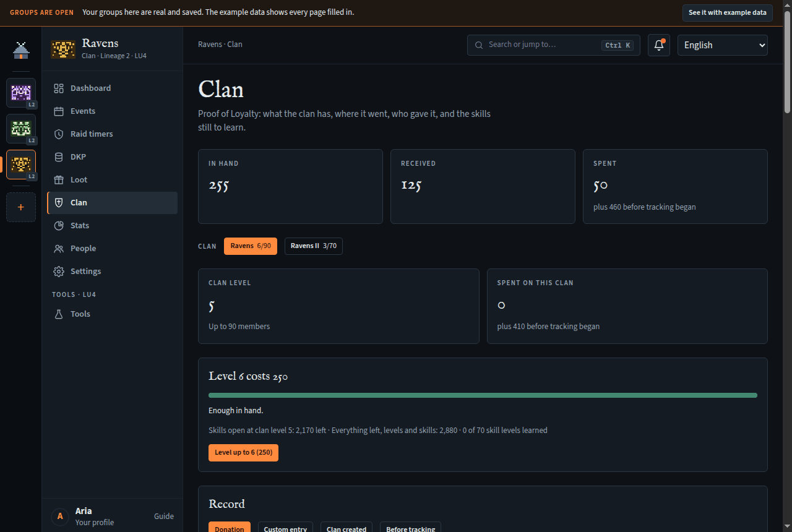
Task: Click the text "plus 410 before tracking began"
Action: (548, 327)
